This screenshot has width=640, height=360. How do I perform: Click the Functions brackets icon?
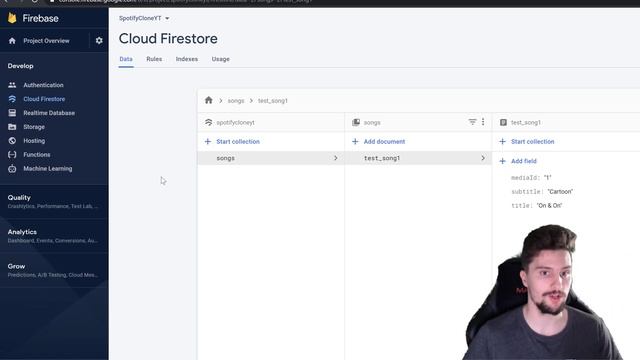[x=12, y=155]
